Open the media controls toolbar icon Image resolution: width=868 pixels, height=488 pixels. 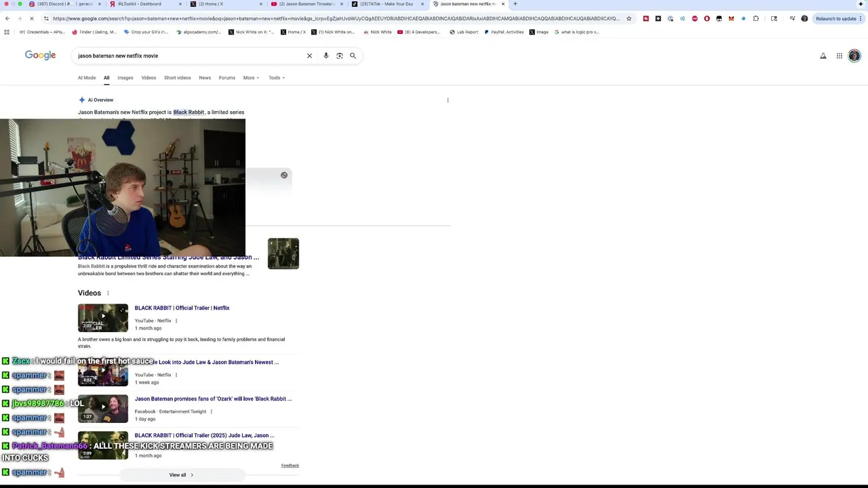[792, 18]
